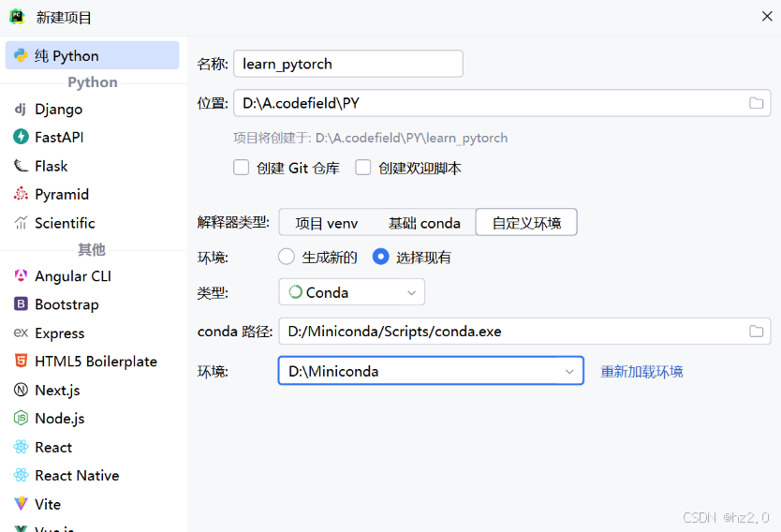Click the Scientific chart icon
Image resolution: width=781 pixels, height=532 pixels.
[x=21, y=223]
